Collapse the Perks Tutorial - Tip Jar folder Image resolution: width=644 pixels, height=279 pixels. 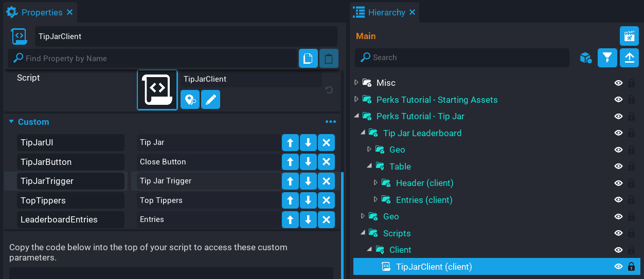[356, 116]
